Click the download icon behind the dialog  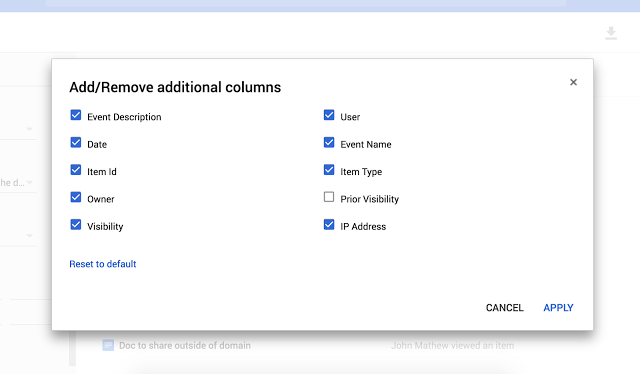pyautogui.click(x=611, y=33)
